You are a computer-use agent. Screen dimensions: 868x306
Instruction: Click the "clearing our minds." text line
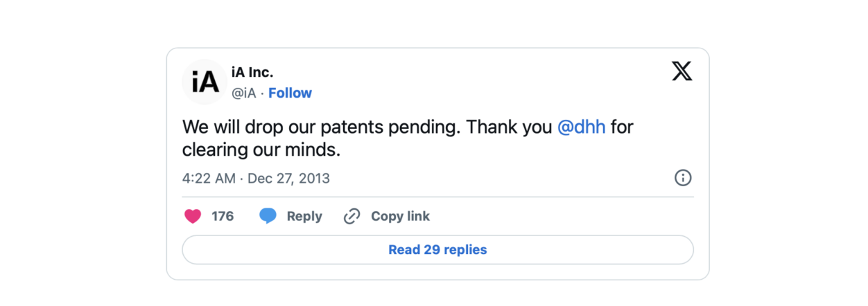coord(261,150)
